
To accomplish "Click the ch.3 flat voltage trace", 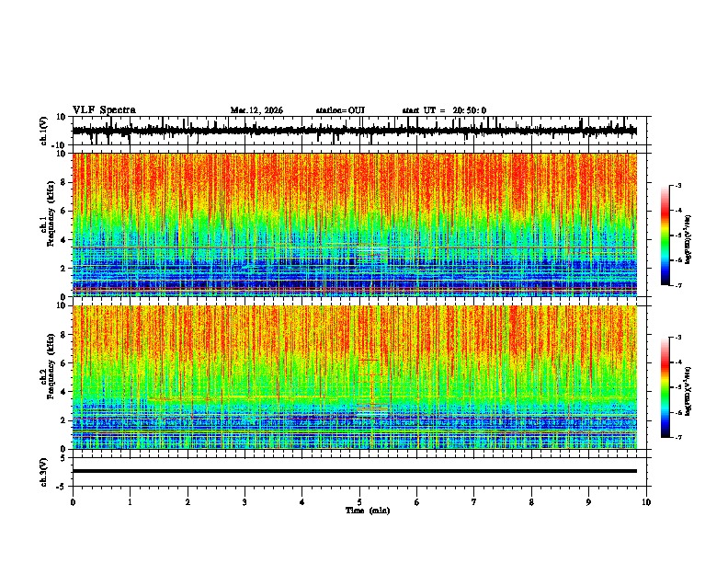I will click(355, 471).
